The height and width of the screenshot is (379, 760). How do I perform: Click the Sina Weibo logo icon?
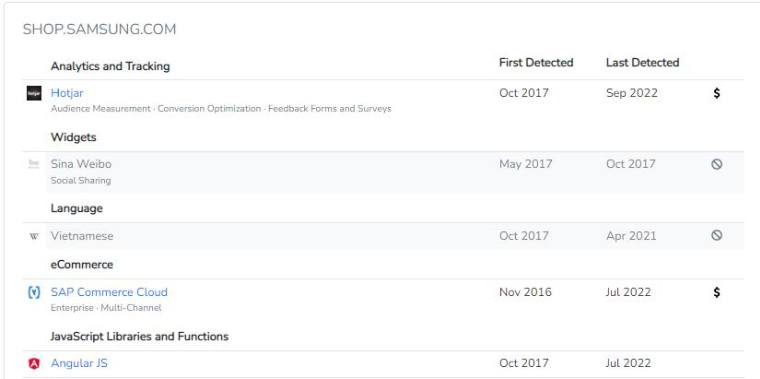(34, 164)
